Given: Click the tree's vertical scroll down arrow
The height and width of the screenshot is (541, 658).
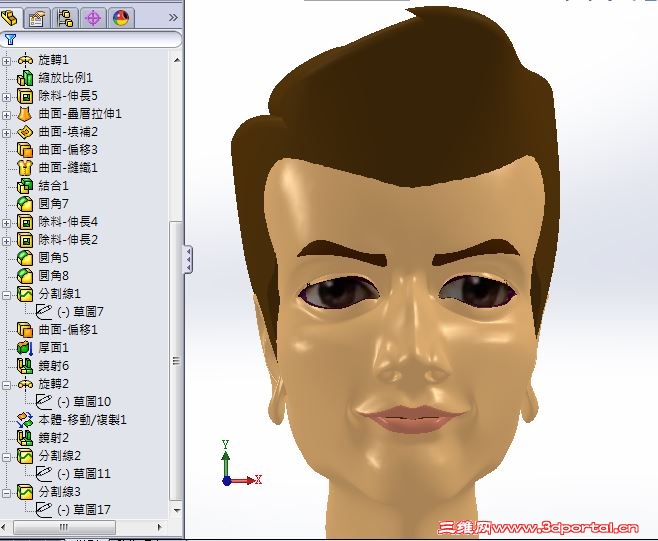Looking at the screenshot, I should pyautogui.click(x=177, y=511).
